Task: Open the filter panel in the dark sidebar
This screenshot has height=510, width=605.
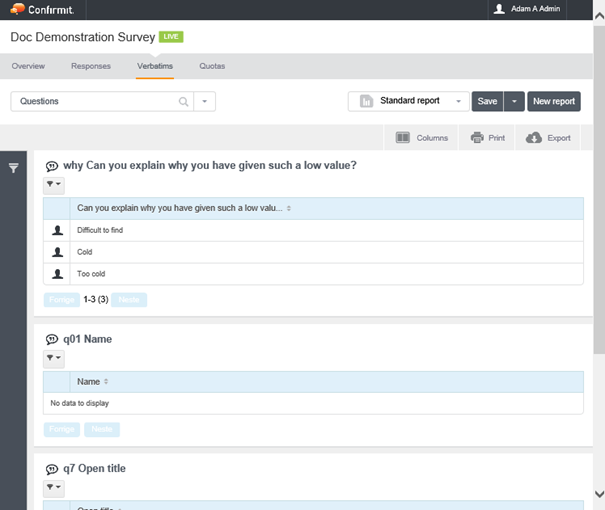Action: 14,168
